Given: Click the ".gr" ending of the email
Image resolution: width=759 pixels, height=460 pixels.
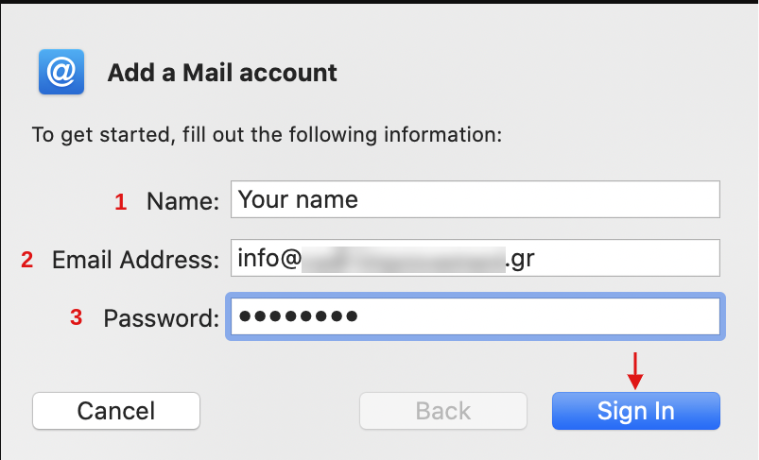Looking at the screenshot, I should tap(520, 259).
